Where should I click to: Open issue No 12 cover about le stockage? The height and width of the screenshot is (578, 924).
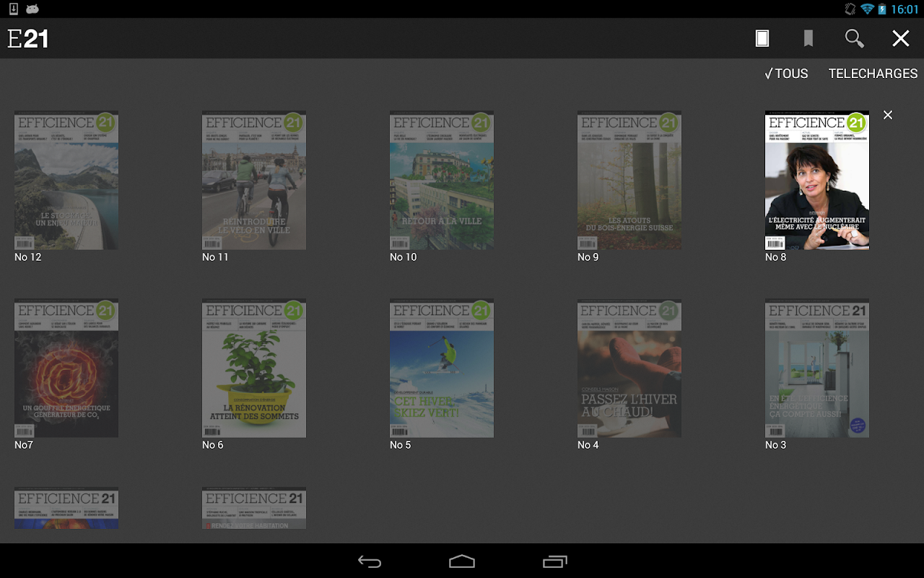coord(66,181)
